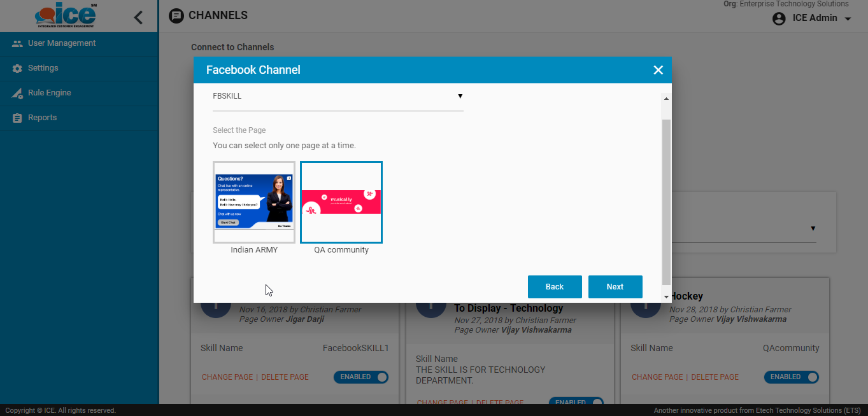Click the ICE Admin profile avatar icon
The image size is (868, 416).
(779, 18)
